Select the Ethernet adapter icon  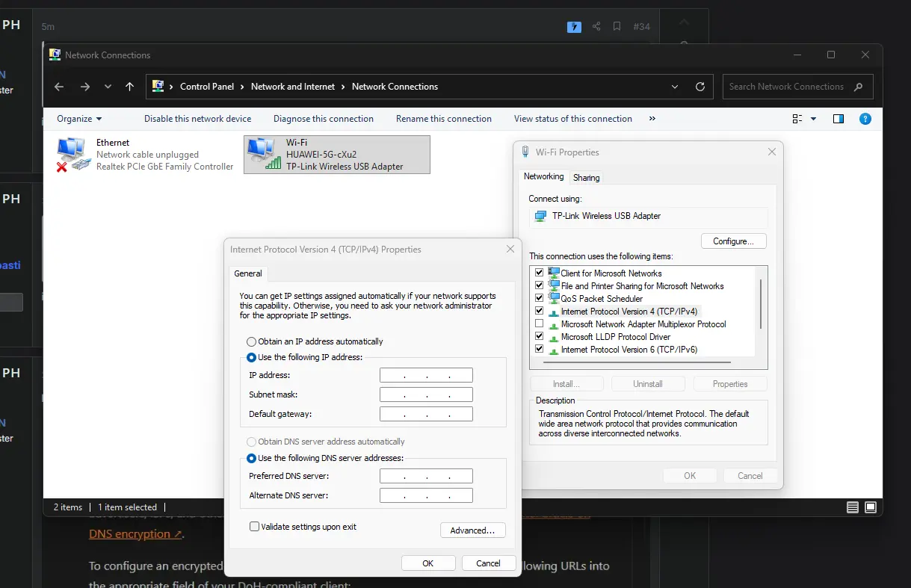click(73, 155)
